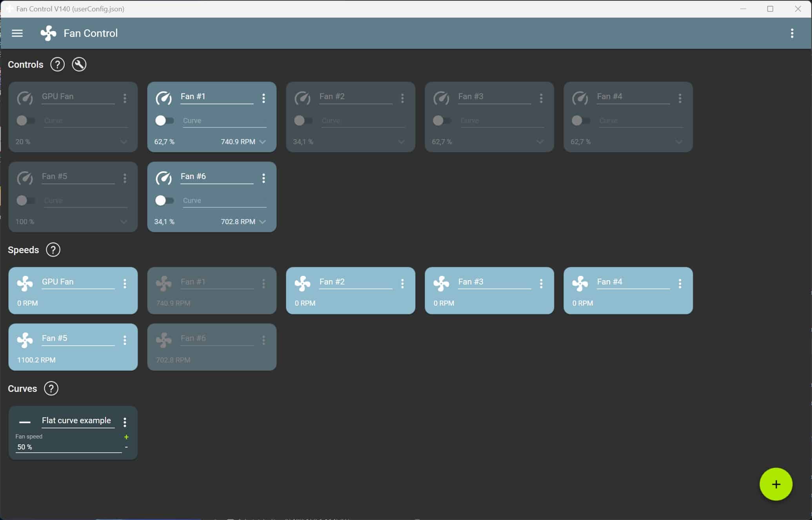Open the Curves help question icon

(x=51, y=389)
